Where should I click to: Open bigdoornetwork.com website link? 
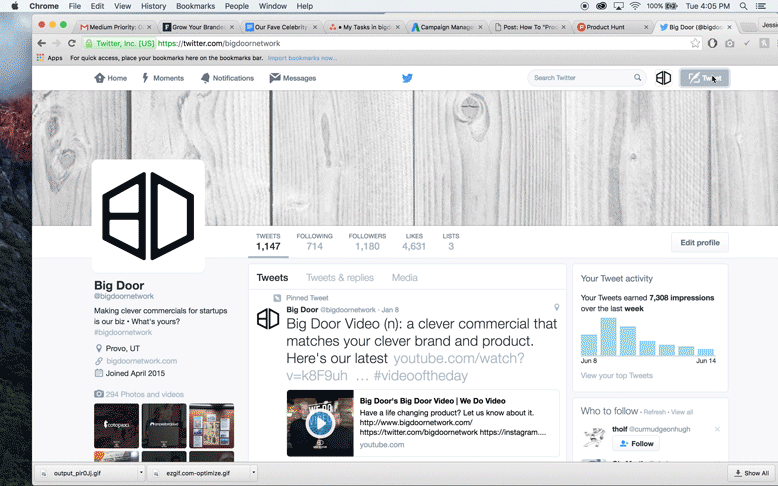pos(141,361)
